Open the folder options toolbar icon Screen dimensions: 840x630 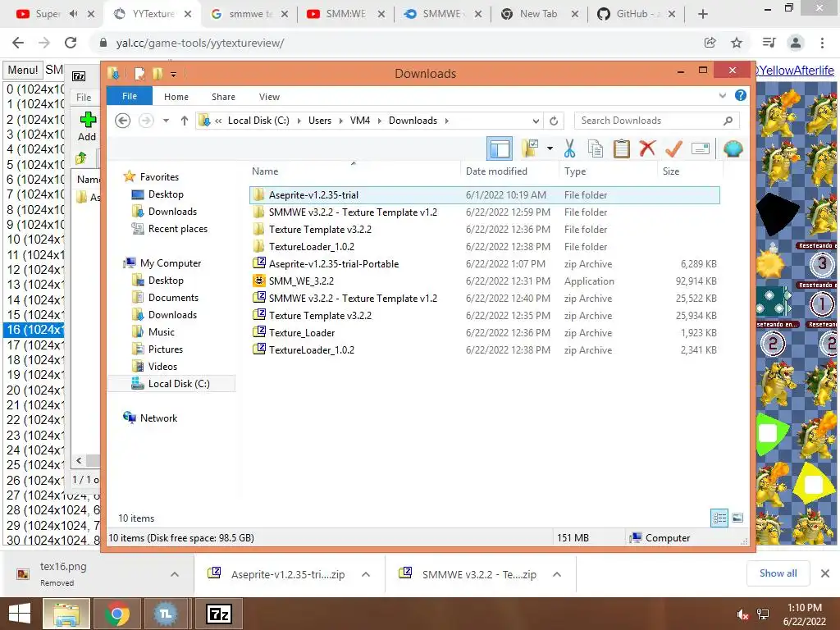[x=530, y=148]
